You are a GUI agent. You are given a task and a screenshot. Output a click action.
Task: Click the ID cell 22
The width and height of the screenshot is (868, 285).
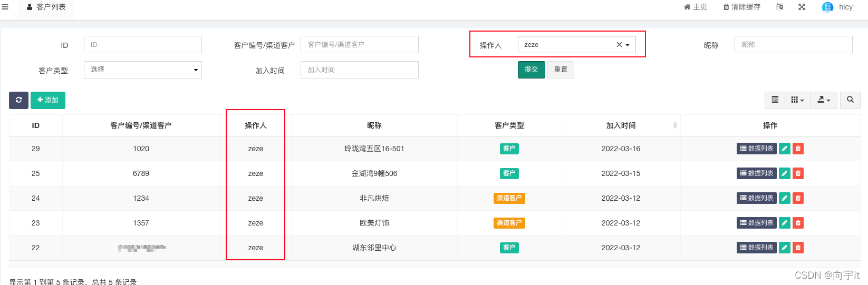tap(35, 248)
